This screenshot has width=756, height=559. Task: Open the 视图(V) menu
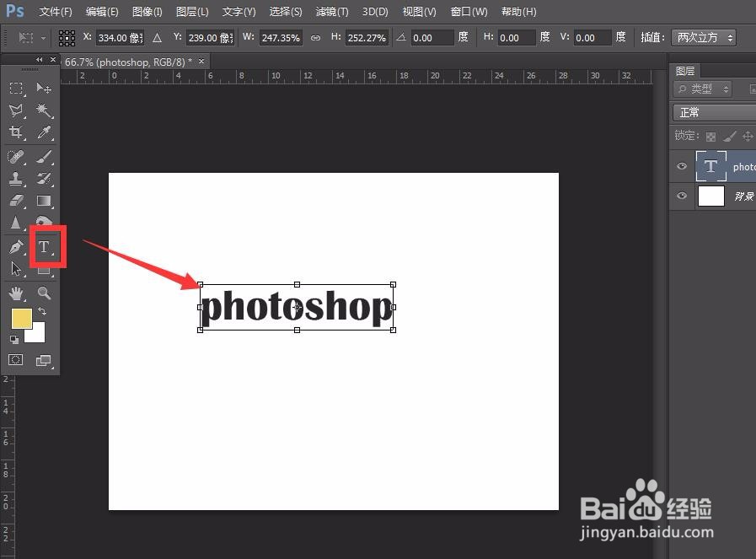point(419,12)
